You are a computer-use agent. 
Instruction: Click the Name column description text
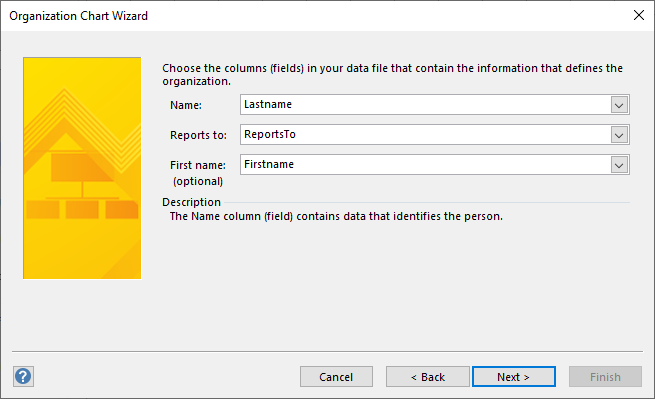pos(336,216)
